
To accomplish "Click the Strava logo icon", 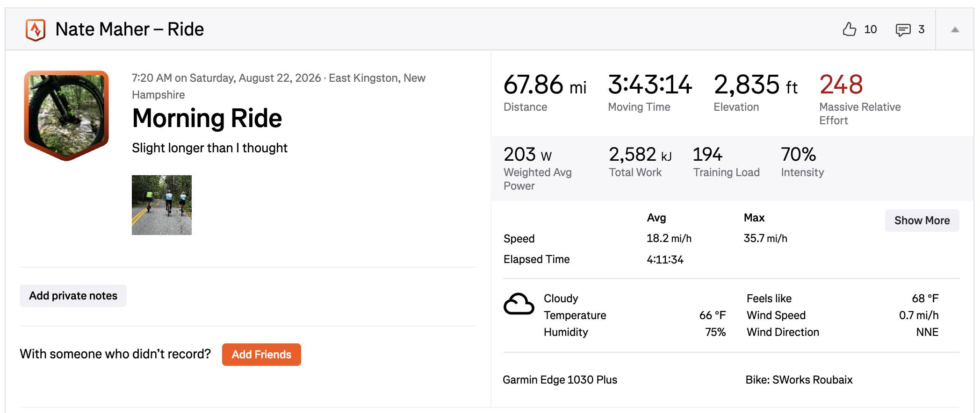I will [x=36, y=30].
